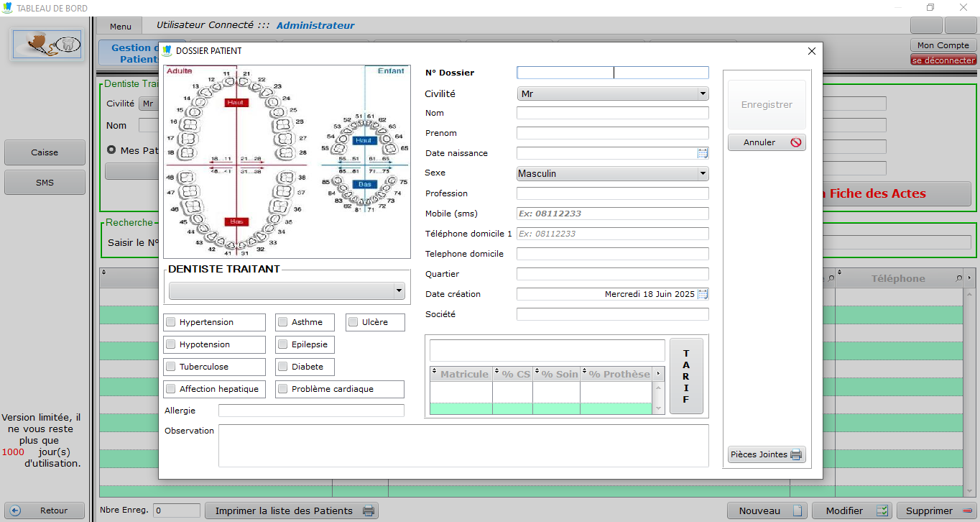
Task: Click the red cancel icon on Annuler
Action: (x=795, y=142)
